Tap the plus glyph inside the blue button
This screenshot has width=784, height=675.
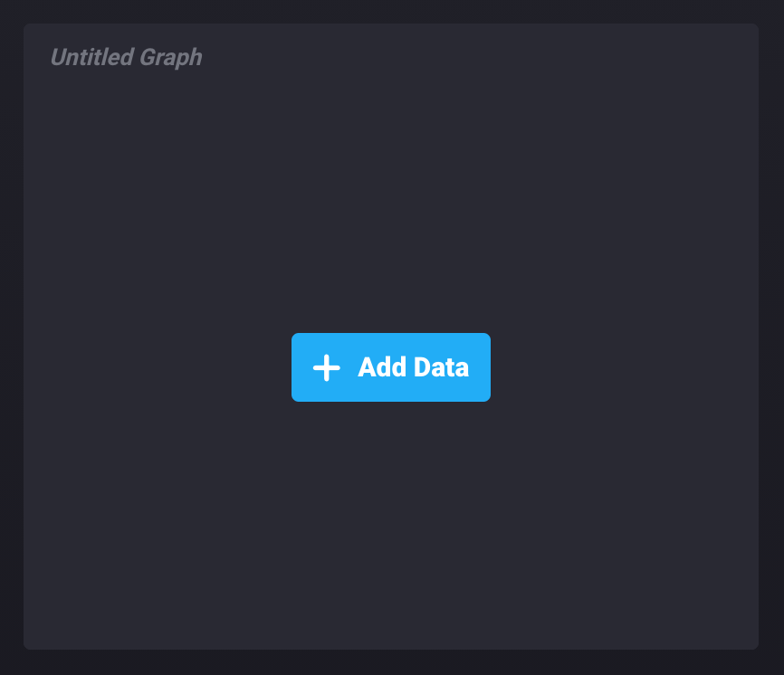tap(325, 367)
